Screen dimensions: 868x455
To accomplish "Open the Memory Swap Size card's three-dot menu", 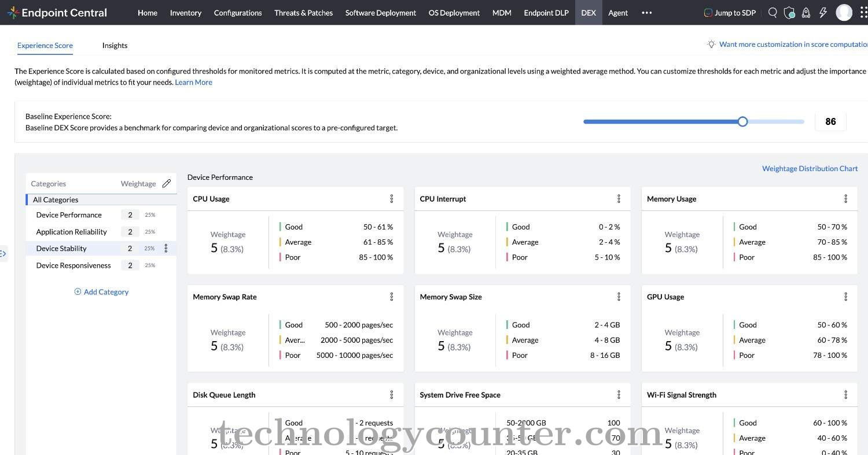I will pos(619,297).
